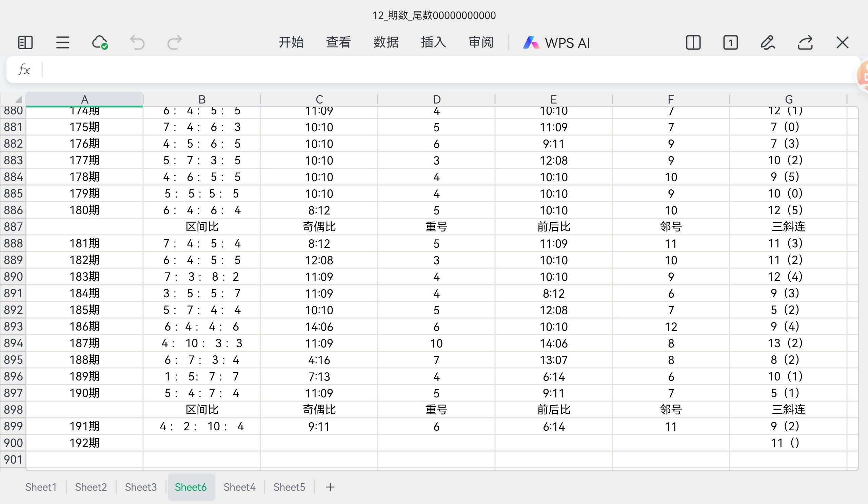
Task: Select cell with 187期
Action: point(84,343)
